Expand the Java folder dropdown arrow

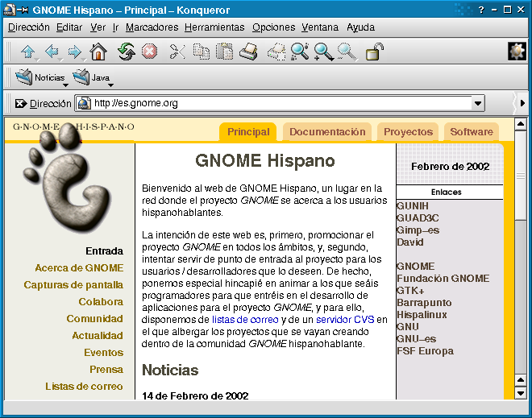click(x=110, y=85)
